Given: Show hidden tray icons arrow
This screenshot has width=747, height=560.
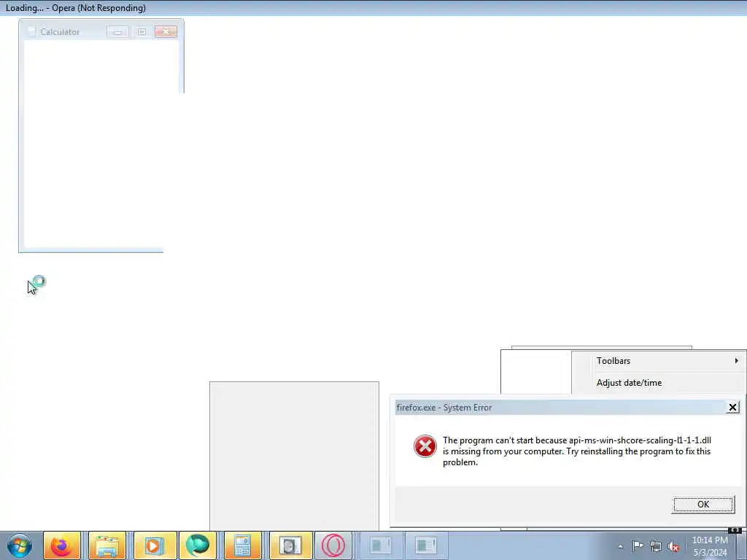Looking at the screenshot, I should pyautogui.click(x=620, y=546).
